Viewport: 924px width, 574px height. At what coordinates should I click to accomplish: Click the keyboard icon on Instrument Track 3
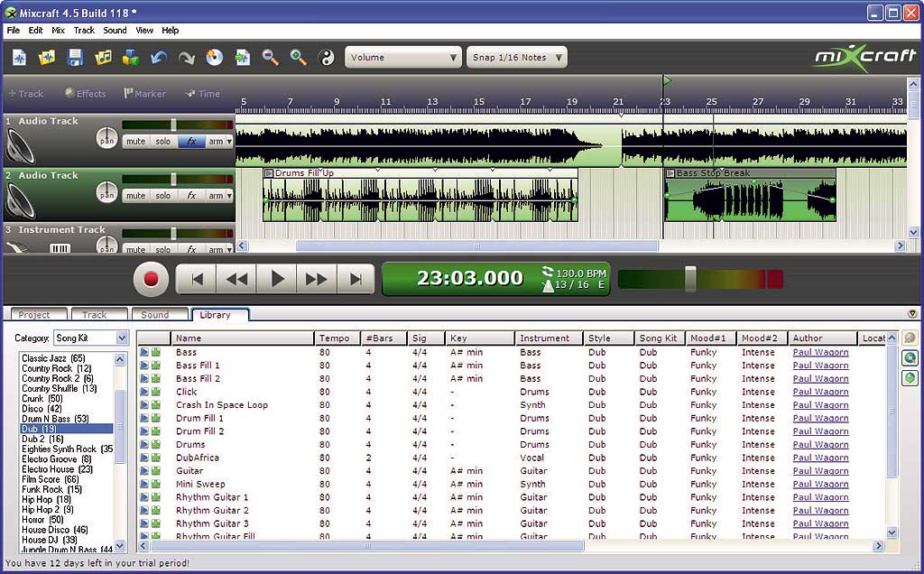tap(60, 249)
